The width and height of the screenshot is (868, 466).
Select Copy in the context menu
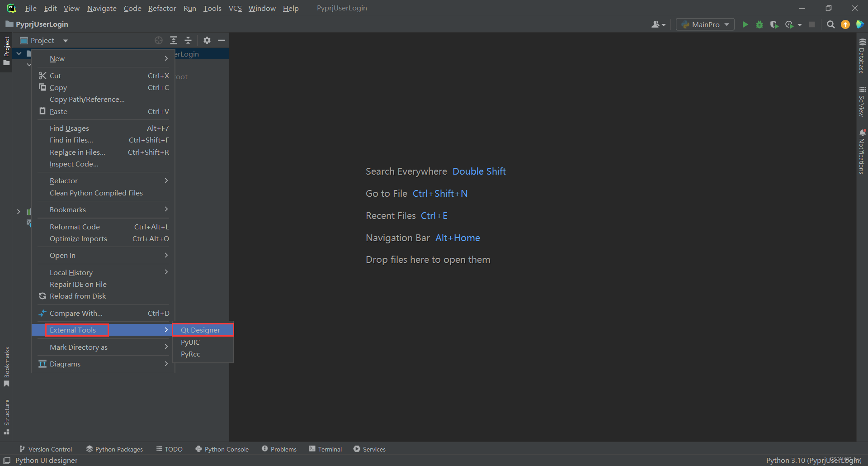pos(103,87)
